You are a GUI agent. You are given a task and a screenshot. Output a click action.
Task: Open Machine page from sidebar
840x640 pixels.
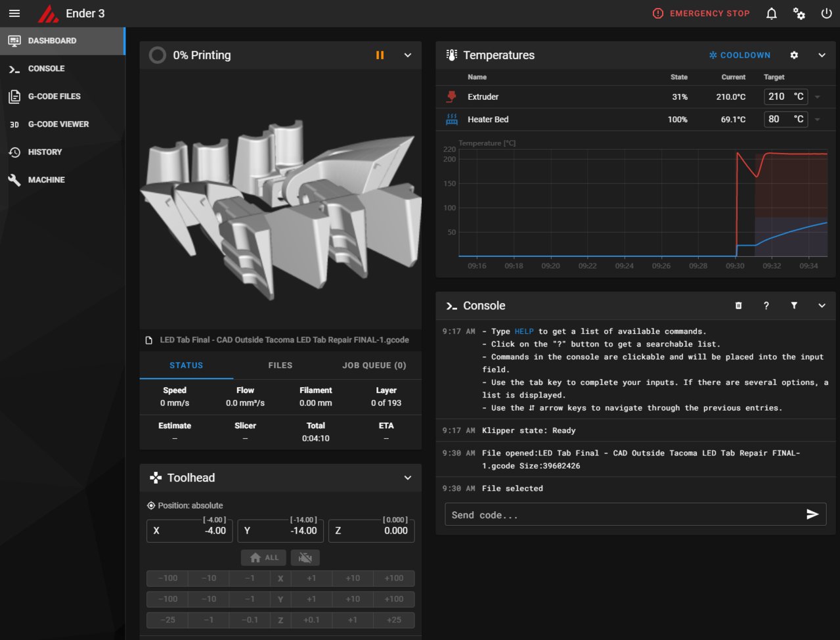tap(62, 179)
